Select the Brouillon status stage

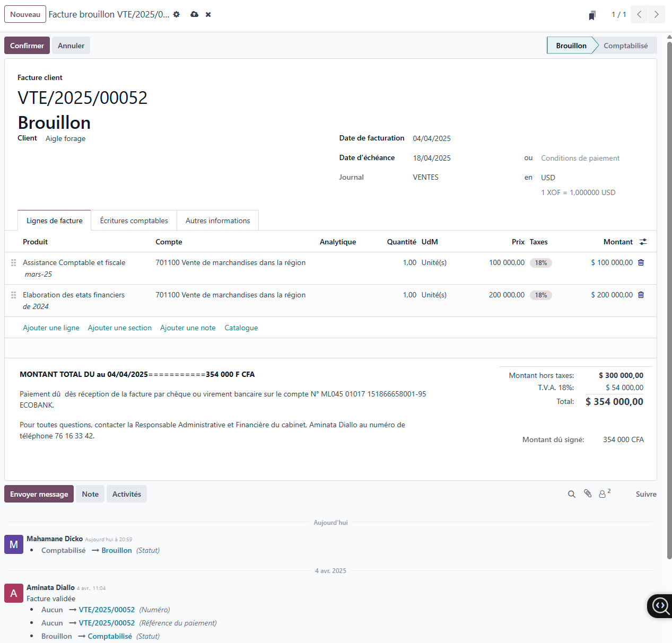point(571,46)
